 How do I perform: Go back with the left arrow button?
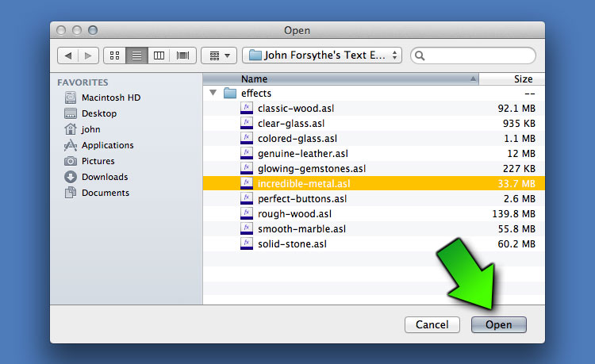[68, 56]
